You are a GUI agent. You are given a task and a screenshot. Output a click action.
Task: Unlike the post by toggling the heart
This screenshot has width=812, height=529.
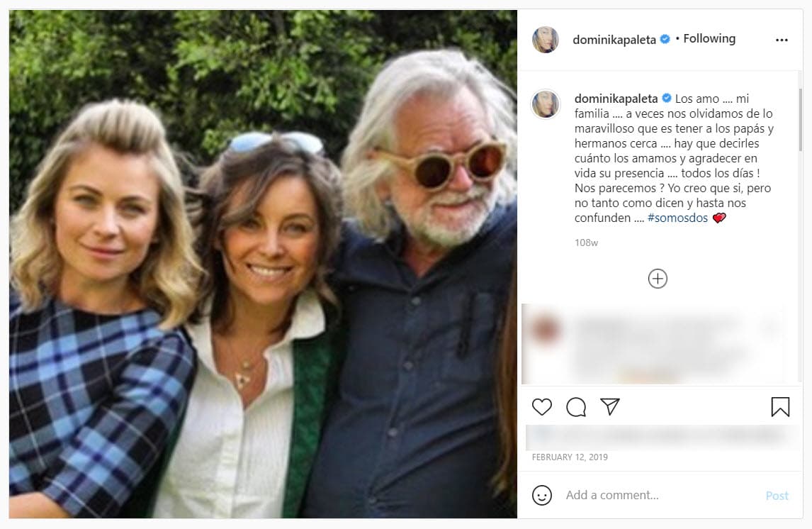[x=542, y=406]
